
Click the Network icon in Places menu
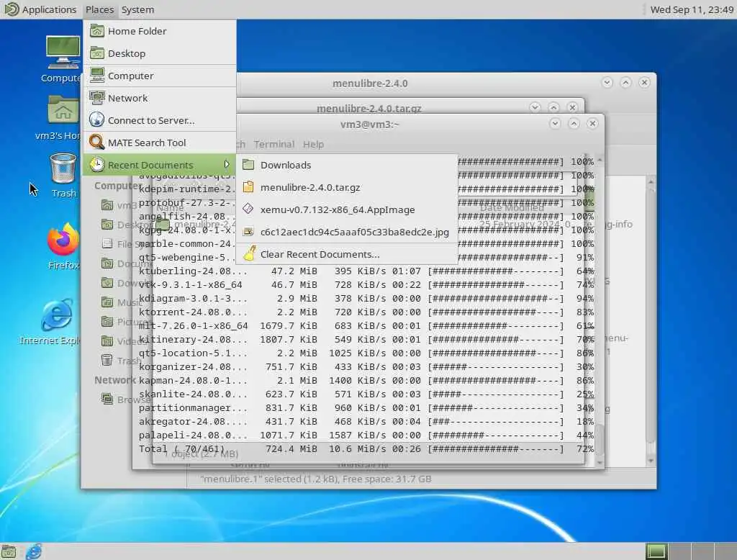click(x=97, y=98)
